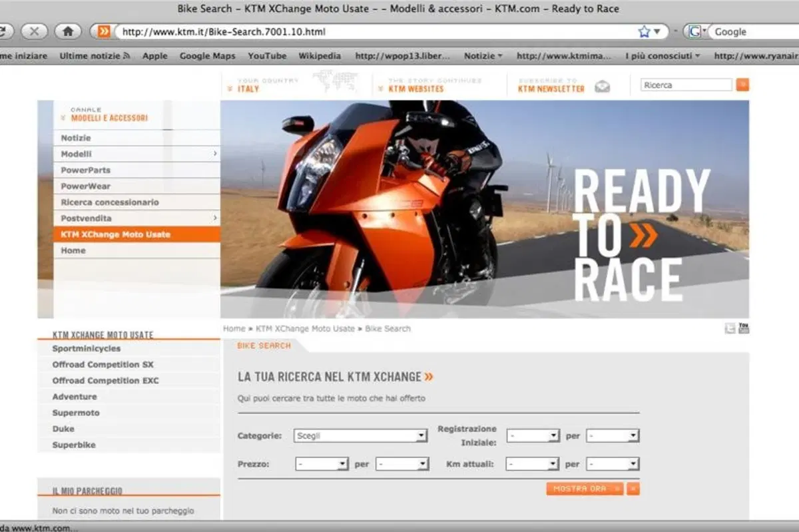Open PowerParts in the left menu
The image size is (799, 532).
pyautogui.click(x=136, y=170)
